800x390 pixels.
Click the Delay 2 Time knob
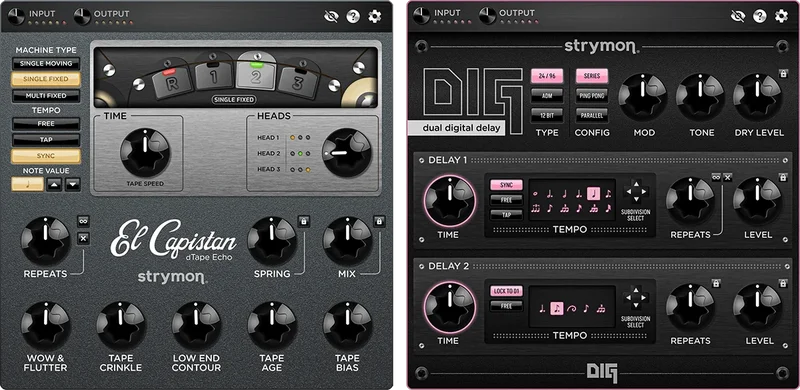point(449,307)
